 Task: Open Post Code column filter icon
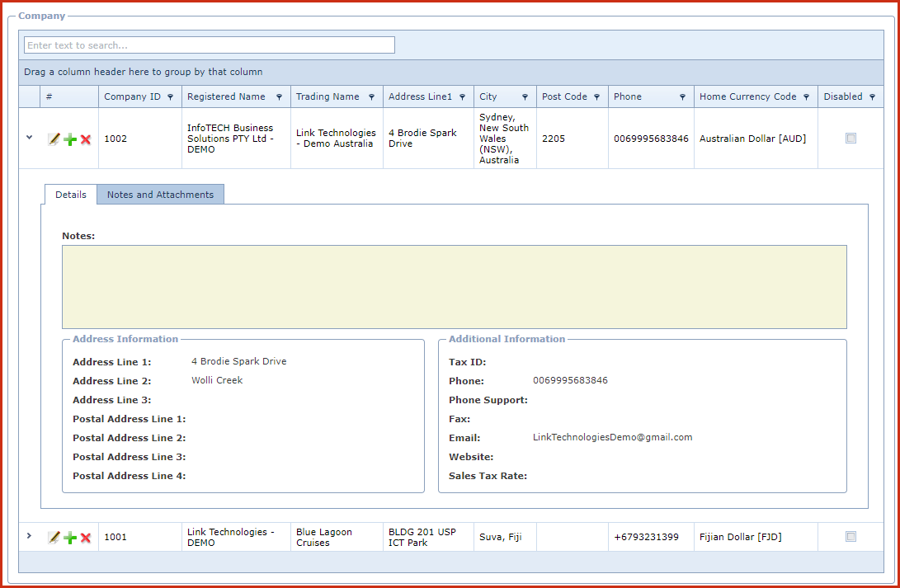[x=596, y=97]
